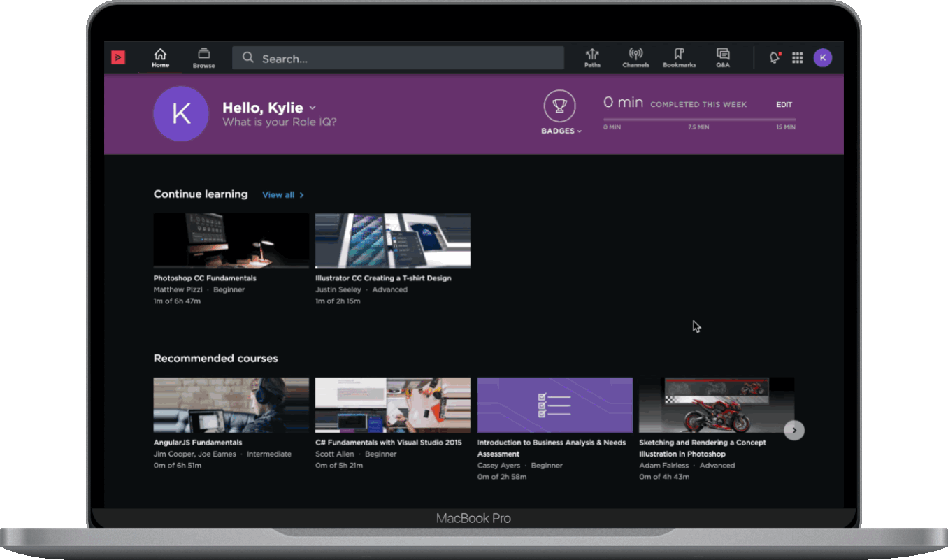Click author name Matthew Pizzi
The image size is (948, 560).
pos(179,289)
